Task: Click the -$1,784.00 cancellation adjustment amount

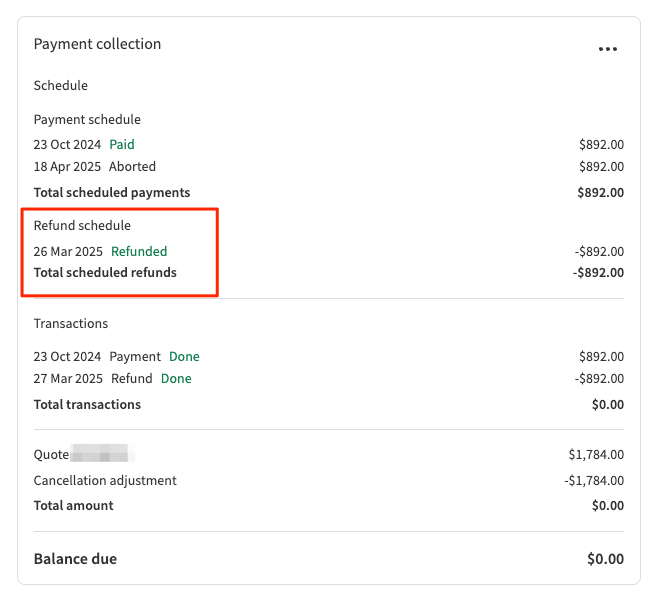Action: [594, 480]
